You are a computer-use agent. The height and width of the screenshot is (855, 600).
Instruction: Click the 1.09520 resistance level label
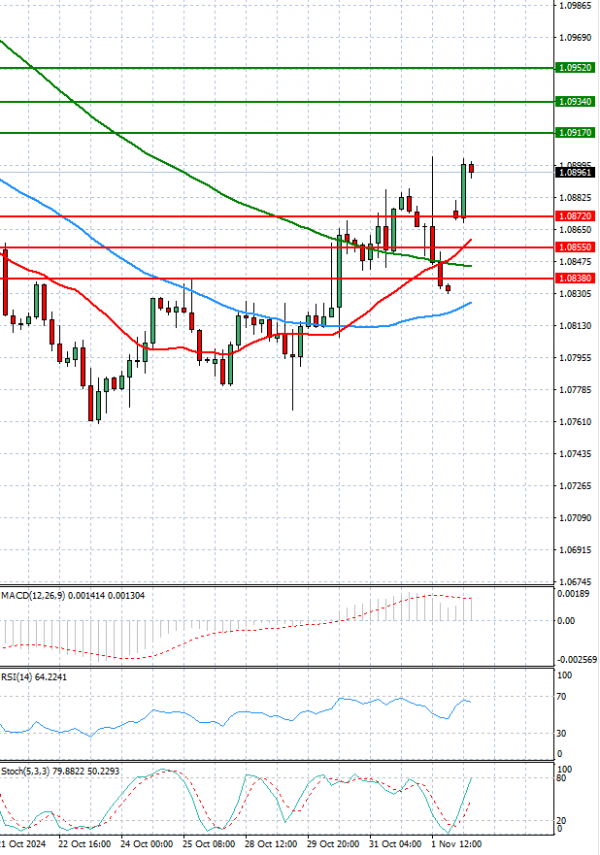click(574, 68)
